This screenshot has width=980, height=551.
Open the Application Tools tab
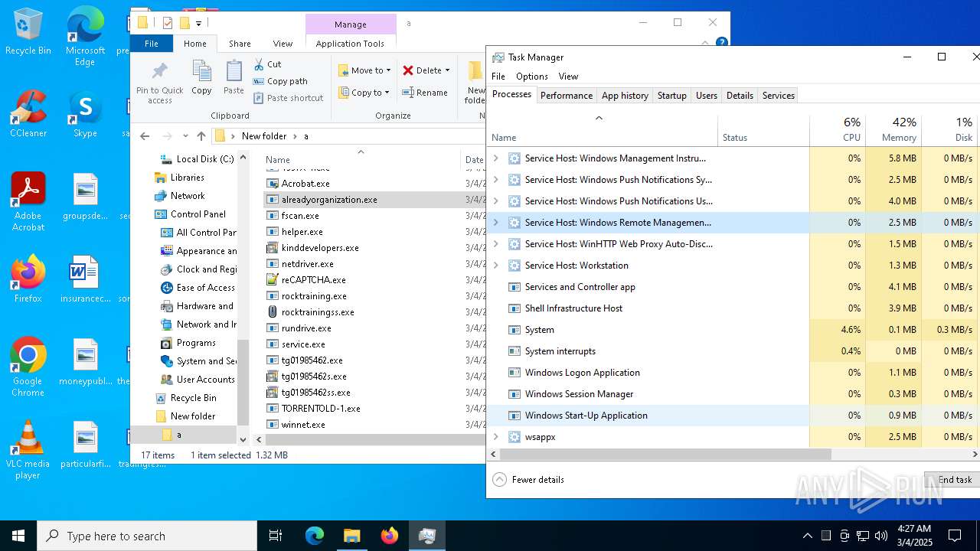click(x=350, y=44)
